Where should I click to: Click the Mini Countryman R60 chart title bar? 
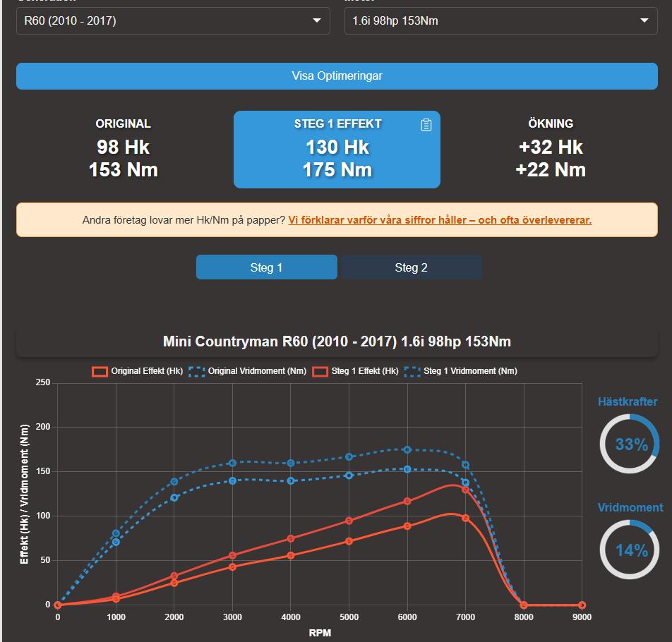337,342
